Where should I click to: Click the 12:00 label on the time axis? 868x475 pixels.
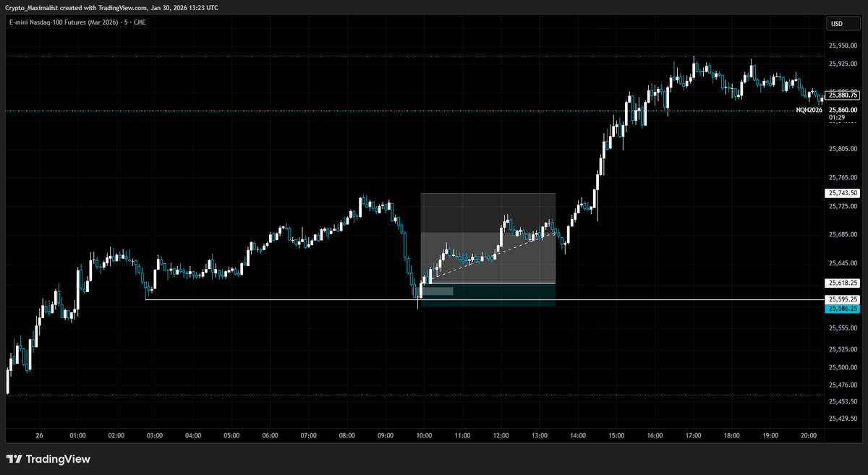(501, 435)
